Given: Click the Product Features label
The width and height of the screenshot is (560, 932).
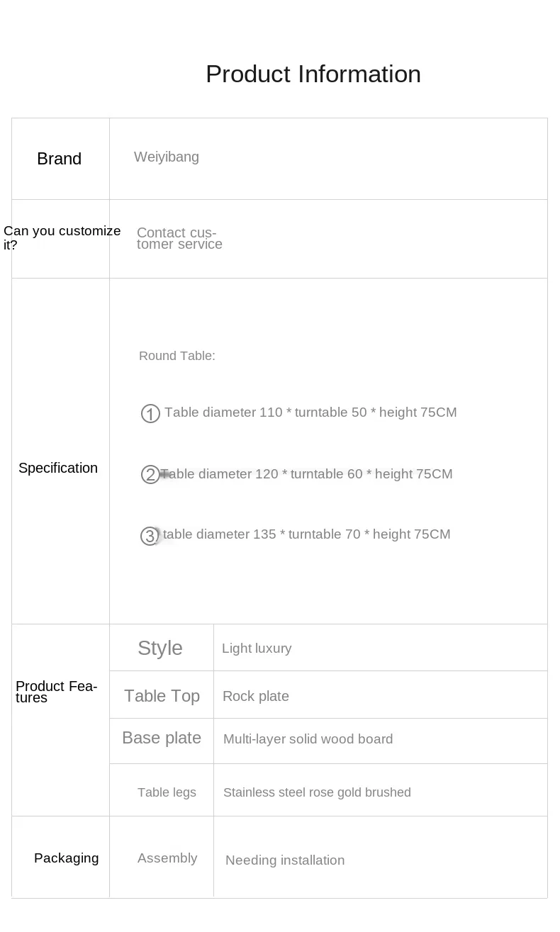Looking at the screenshot, I should coord(56,692).
